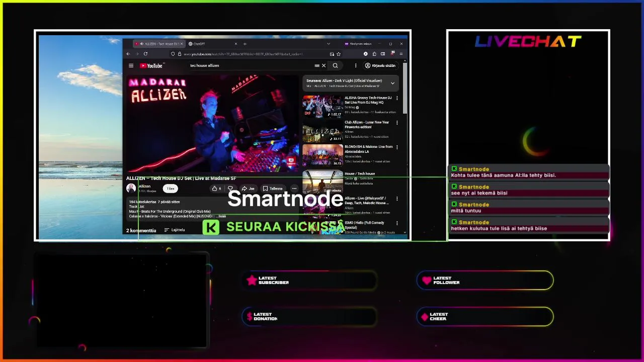Image resolution: width=644 pixels, height=362 pixels.
Task: Click the subscribe watermark inside the video
Action: 291,161
